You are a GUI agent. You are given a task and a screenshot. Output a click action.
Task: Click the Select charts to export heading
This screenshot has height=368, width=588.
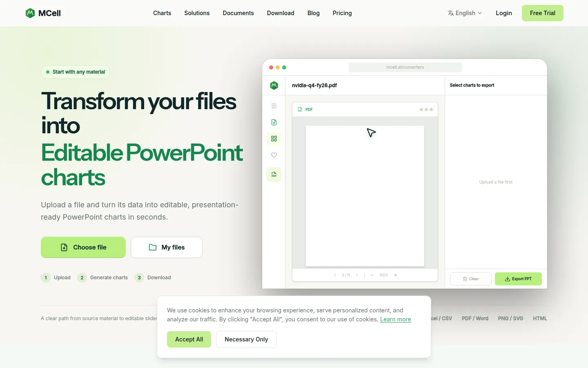tap(472, 85)
